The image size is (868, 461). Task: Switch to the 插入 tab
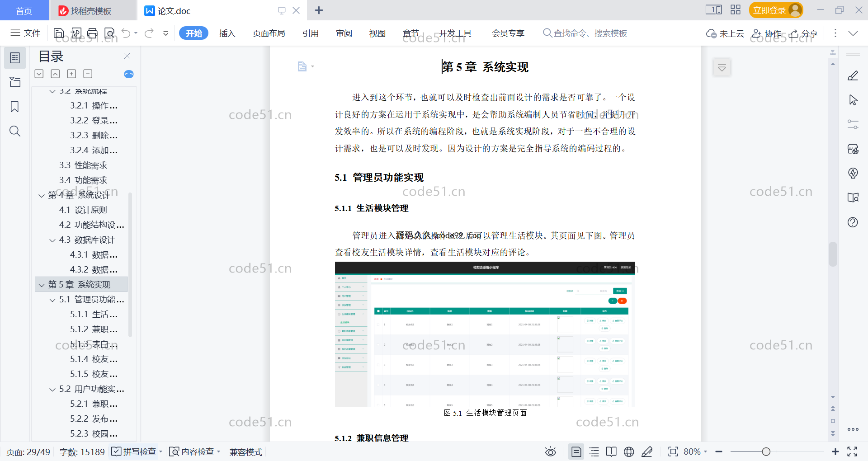(x=227, y=33)
